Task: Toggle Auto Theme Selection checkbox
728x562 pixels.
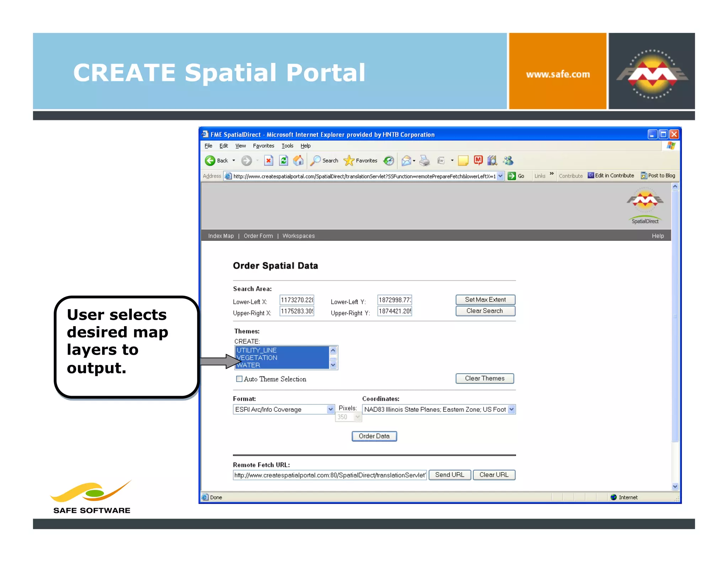Action: (x=239, y=379)
